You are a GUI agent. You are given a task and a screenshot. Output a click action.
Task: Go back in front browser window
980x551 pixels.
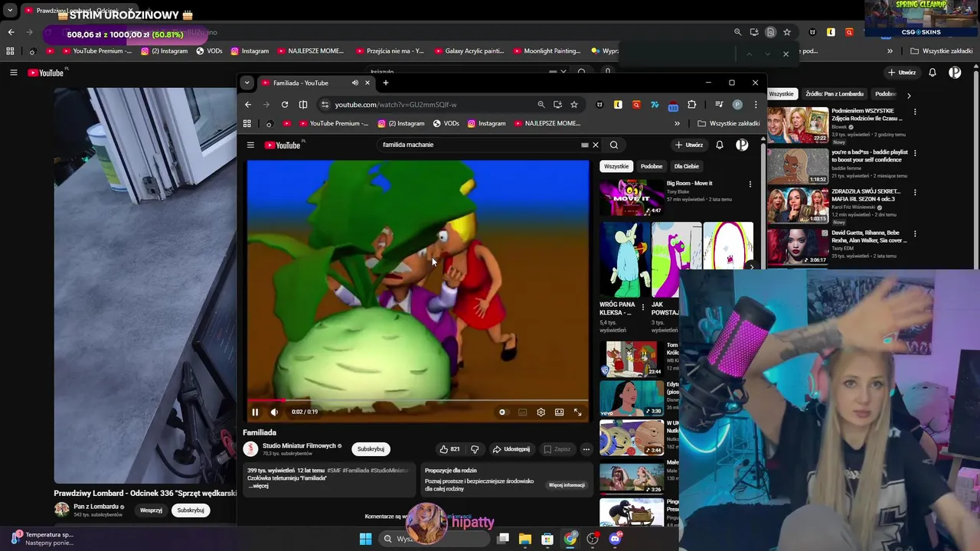[247, 105]
